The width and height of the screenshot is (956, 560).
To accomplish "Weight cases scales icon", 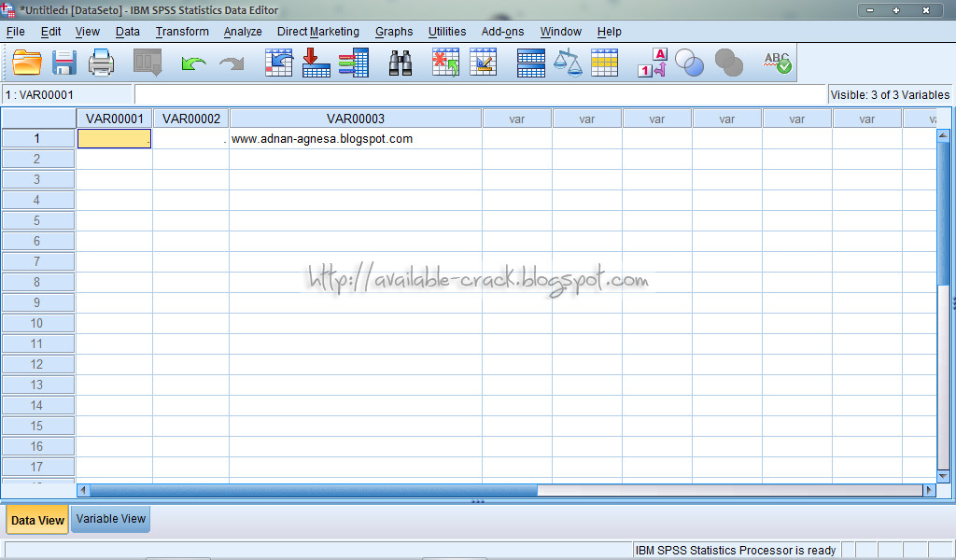I will [x=568, y=63].
